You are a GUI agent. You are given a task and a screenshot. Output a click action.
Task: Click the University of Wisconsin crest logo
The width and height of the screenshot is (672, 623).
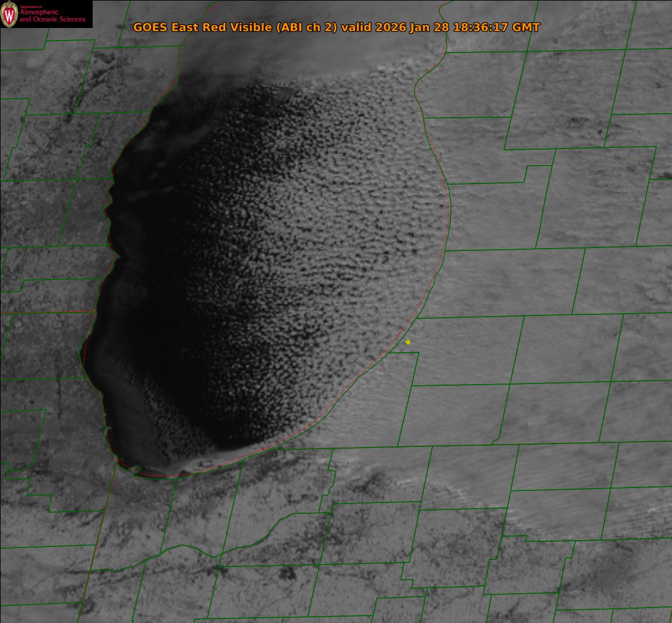[x=9, y=14]
